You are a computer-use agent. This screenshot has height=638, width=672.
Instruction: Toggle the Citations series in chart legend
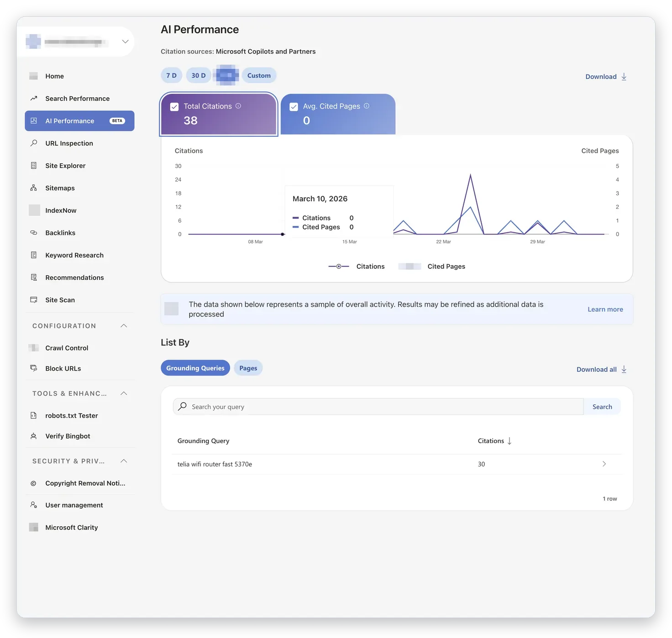(357, 266)
